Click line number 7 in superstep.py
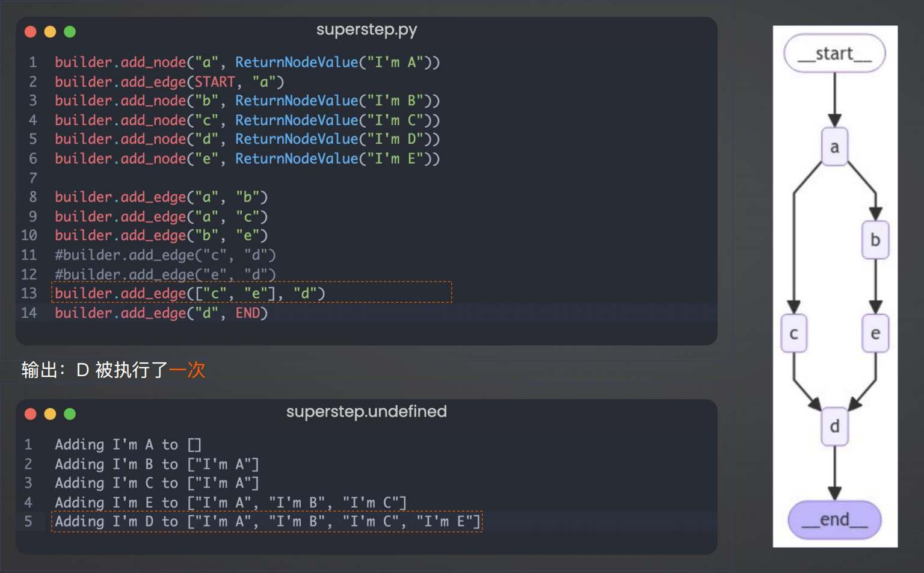The width and height of the screenshot is (924, 573). pyautogui.click(x=33, y=178)
